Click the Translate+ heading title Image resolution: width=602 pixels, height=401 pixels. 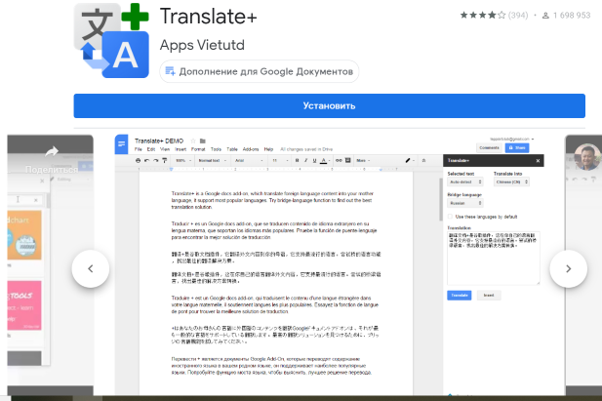point(208,17)
